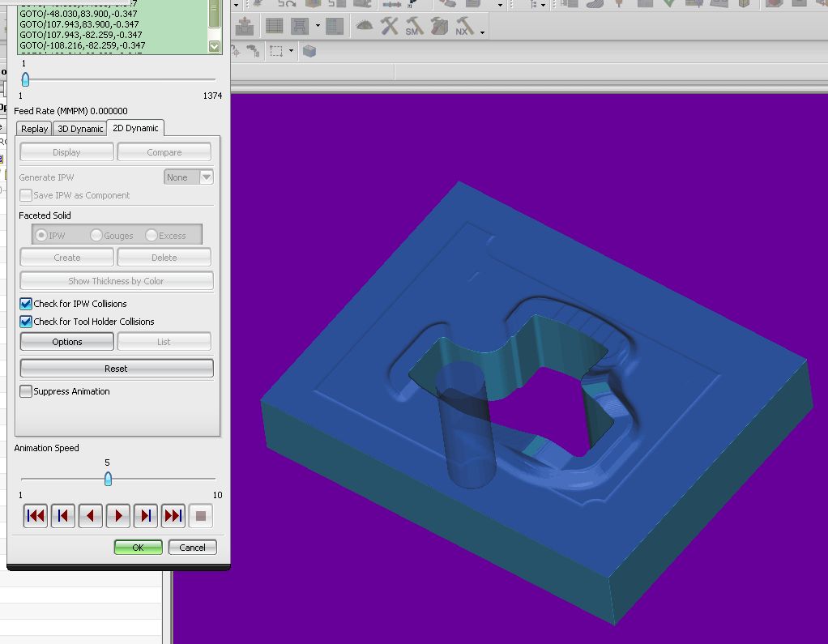Screen dimensions: 828x644
Task: Click the machining geometry icon with the up arrow
Action: [x=244, y=26]
